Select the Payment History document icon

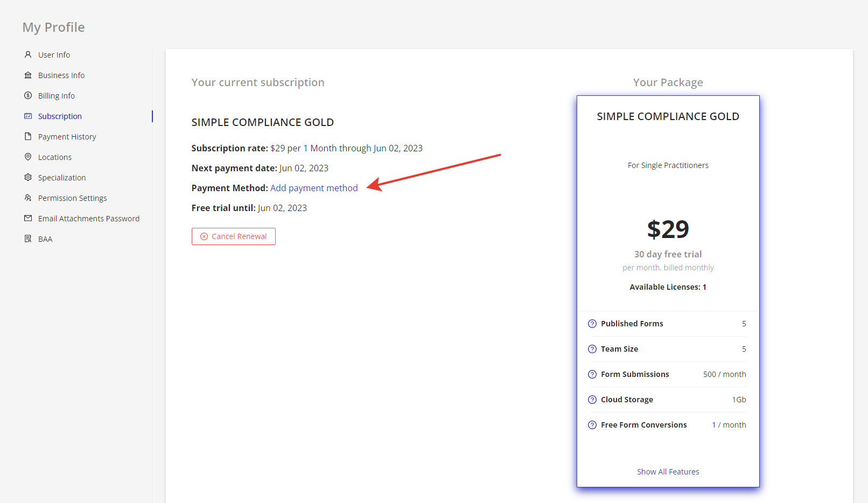pyautogui.click(x=27, y=136)
